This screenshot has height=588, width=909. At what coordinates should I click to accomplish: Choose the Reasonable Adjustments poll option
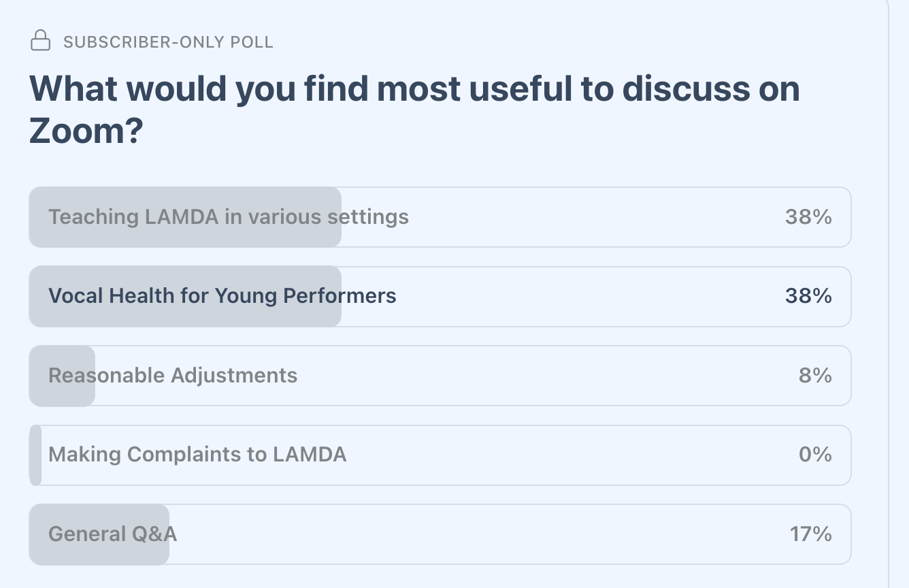coord(173,376)
